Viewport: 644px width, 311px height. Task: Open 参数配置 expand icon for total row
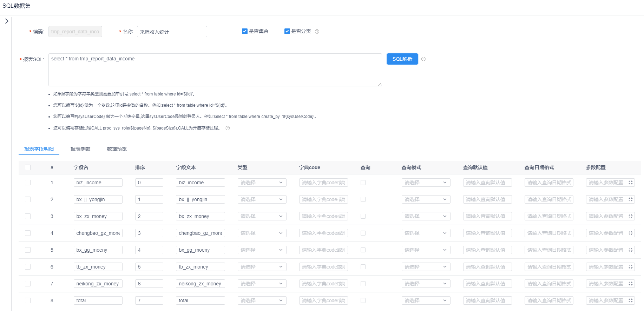631,300
